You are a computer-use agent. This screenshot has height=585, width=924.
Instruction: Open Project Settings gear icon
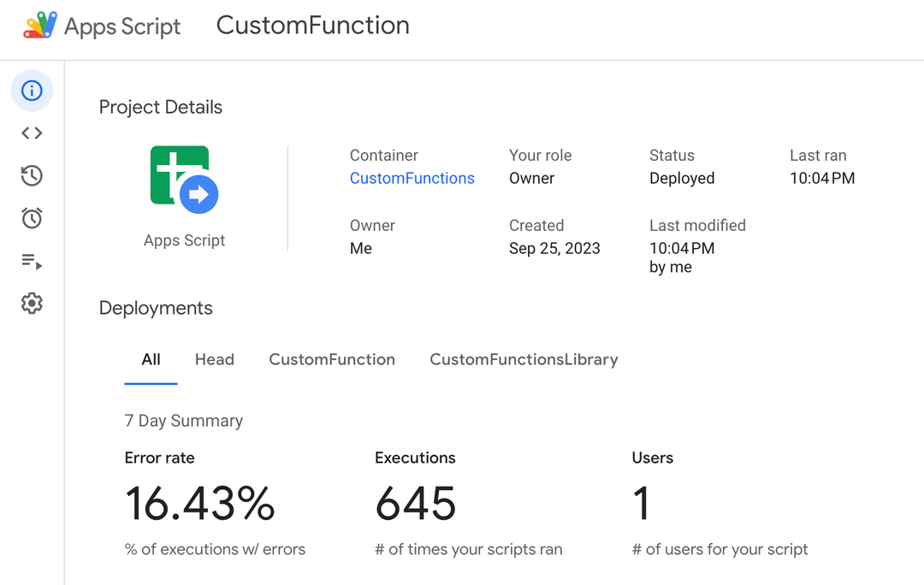coord(32,304)
